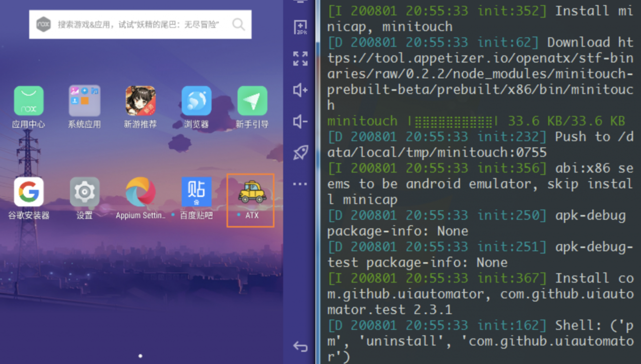
Task: Open the 浏览器 browser app
Action: (196, 101)
